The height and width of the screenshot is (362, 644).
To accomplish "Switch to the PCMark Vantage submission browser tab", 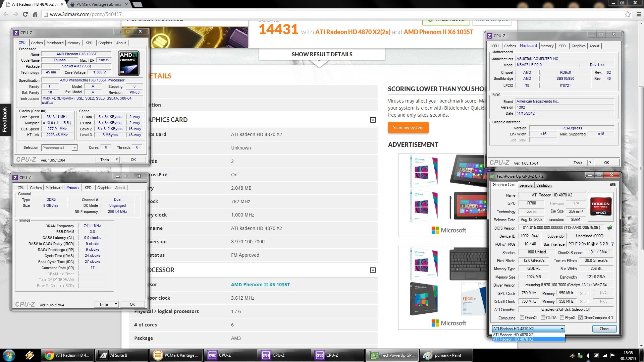I will click(99, 4).
